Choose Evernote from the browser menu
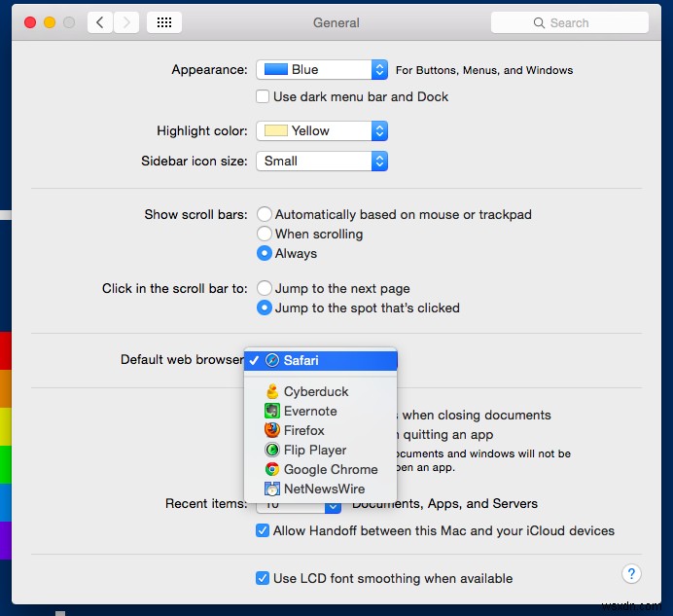 pos(321,411)
